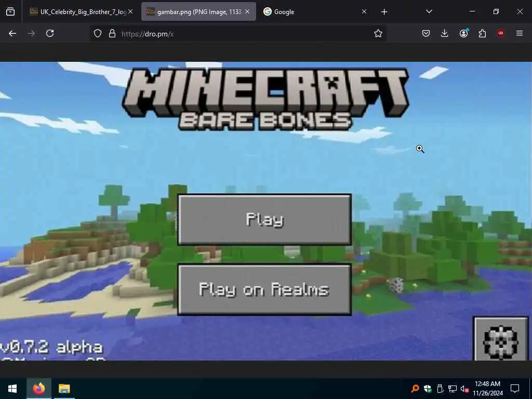The width and height of the screenshot is (532, 399).
Task: Open Windows Start menu
Action: (12, 389)
